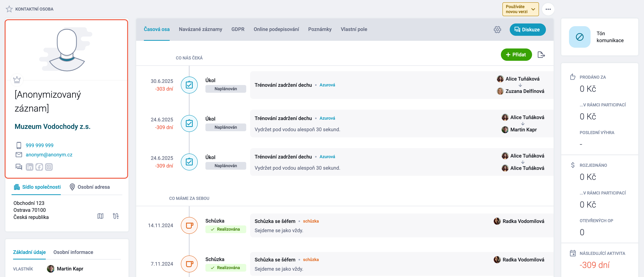
Task: Switch to the Navázané záznamy tab
Action: click(x=200, y=29)
